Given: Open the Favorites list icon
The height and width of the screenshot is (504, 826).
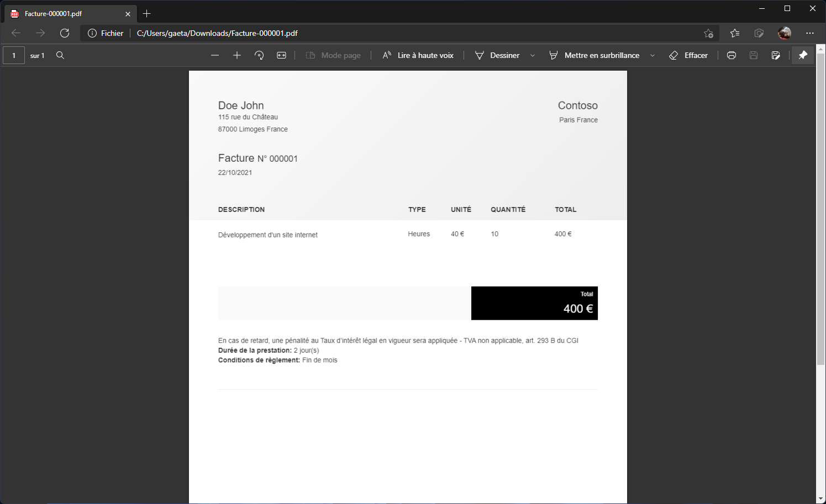Looking at the screenshot, I should point(735,33).
